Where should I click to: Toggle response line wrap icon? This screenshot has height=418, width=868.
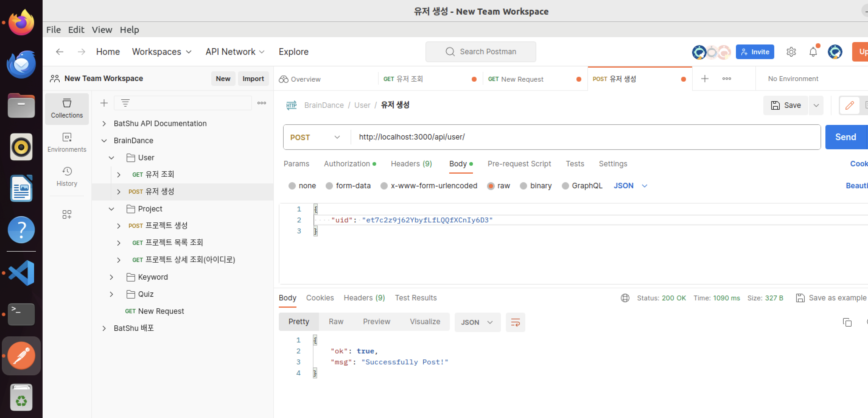tap(515, 322)
